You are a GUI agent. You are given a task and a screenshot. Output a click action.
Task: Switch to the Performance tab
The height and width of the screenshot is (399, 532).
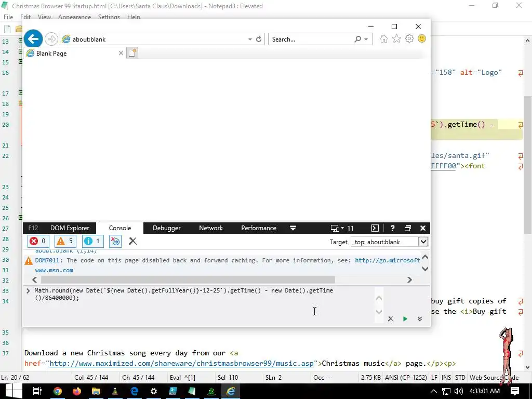[259, 228]
